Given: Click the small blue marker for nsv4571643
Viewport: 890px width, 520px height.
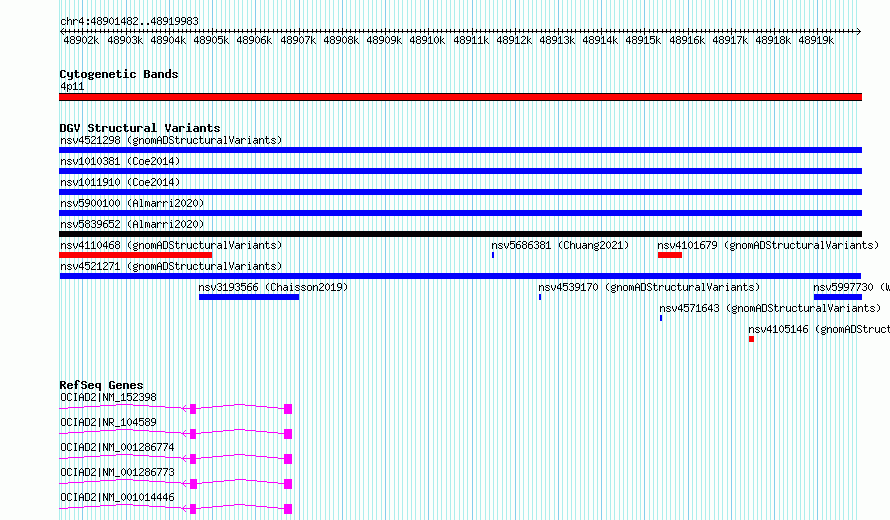Looking at the screenshot, I should click(x=661, y=318).
